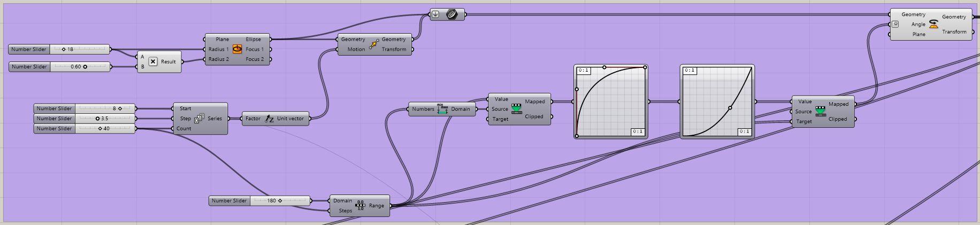Click the Plane input on the Ellipse component

pos(223,39)
